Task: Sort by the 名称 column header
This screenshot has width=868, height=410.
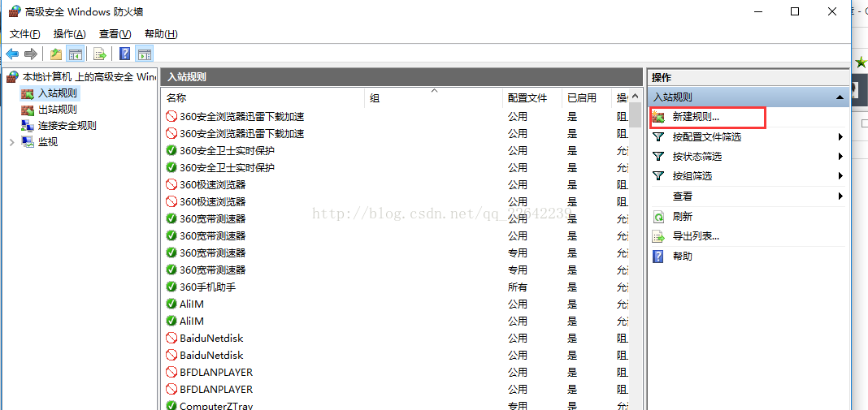Action: (263, 98)
